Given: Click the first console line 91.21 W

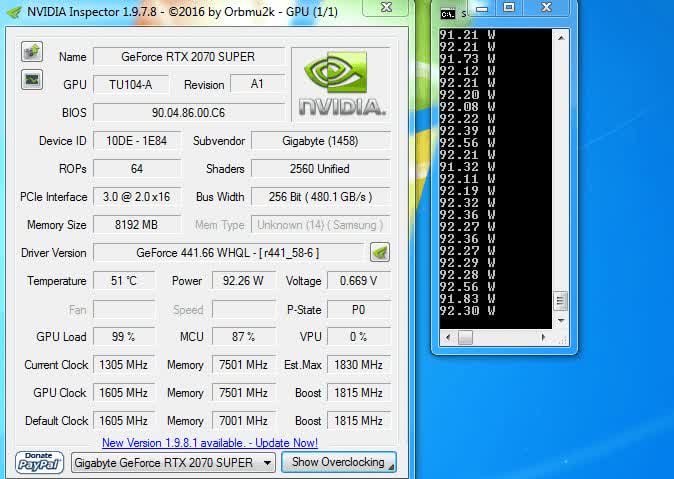Looking at the screenshot, I should click(x=467, y=34).
